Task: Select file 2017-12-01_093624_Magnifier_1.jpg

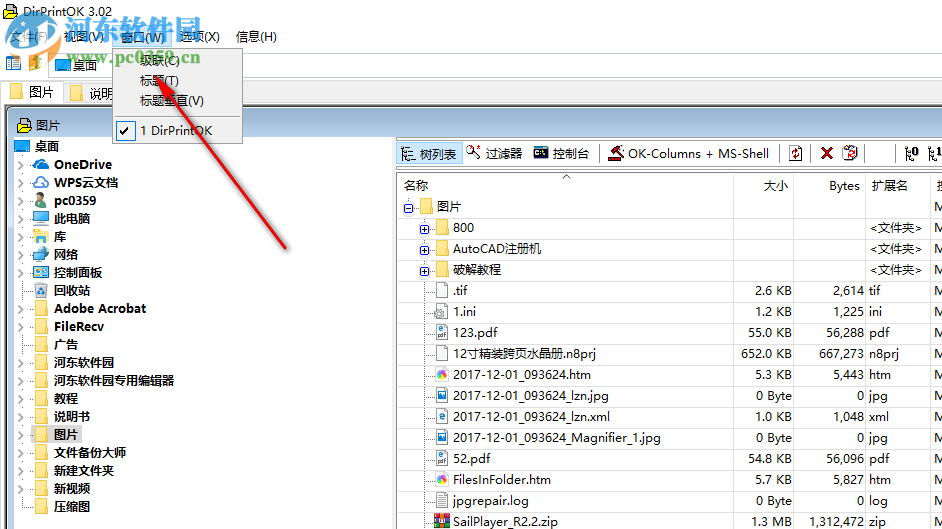Action: [x=556, y=438]
